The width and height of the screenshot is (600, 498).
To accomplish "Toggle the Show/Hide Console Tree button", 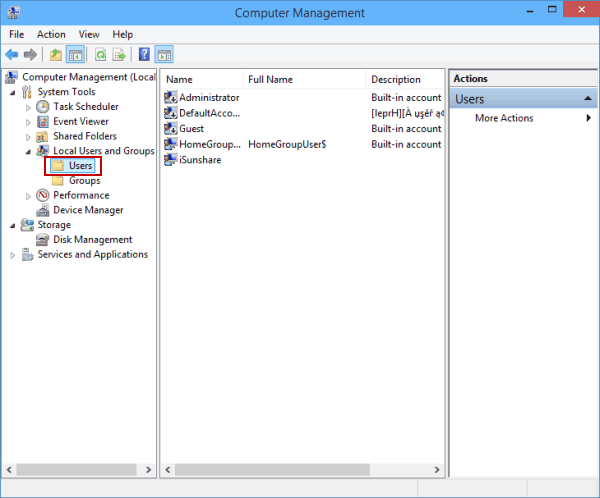I will (x=75, y=55).
